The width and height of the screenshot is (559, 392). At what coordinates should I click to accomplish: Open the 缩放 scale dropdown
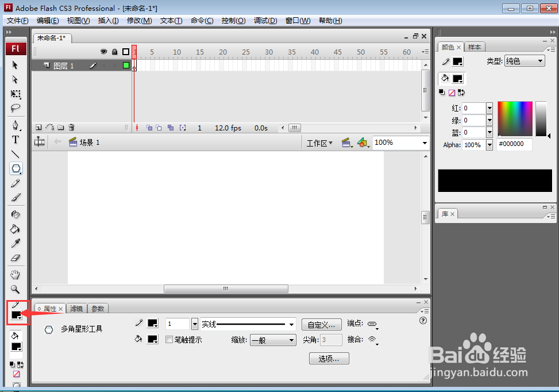(x=273, y=340)
